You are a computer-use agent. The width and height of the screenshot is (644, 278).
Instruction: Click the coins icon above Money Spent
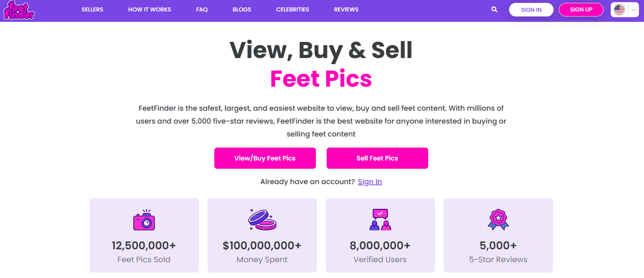click(x=262, y=220)
